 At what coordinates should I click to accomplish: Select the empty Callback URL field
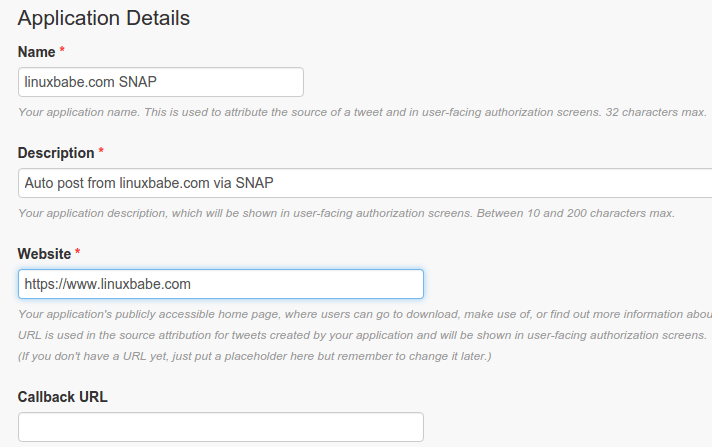pos(220,427)
